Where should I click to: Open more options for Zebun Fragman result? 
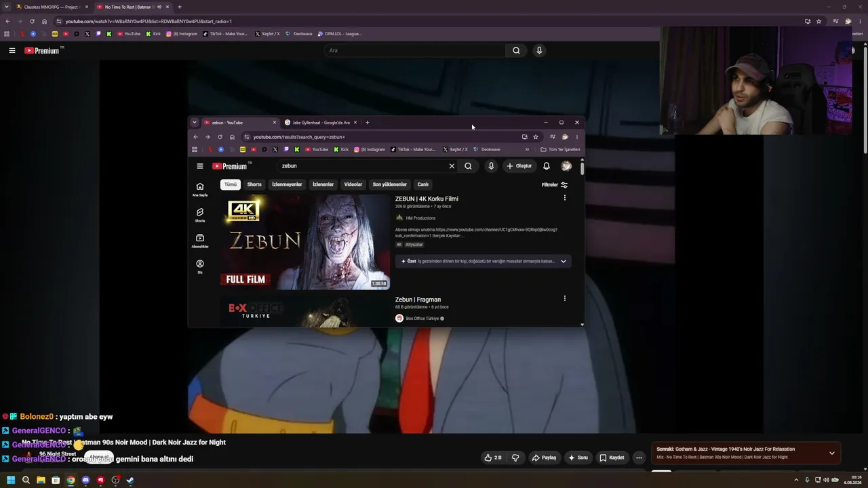tap(564, 298)
